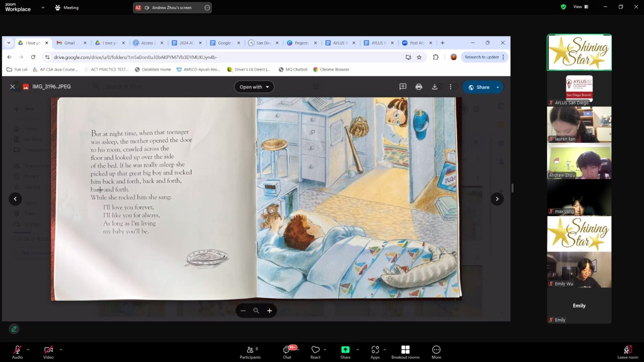644x362 pixels.
Task: Open the MQ Chatbot bookmark
Action: [x=293, y=70]
